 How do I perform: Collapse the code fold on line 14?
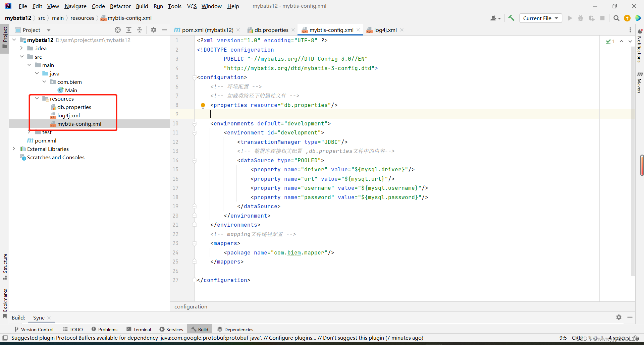pyautogui.click(x=194, y=161)
